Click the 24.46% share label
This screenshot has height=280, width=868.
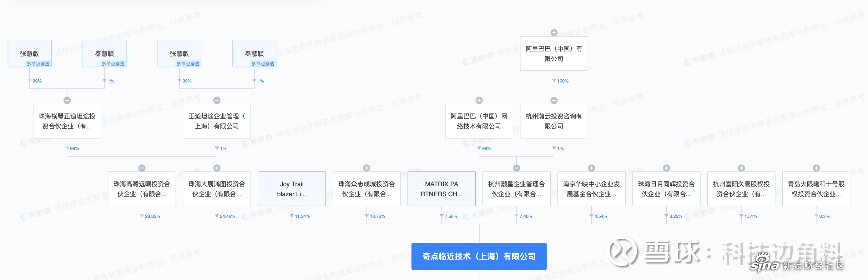[x=227, y=216]
